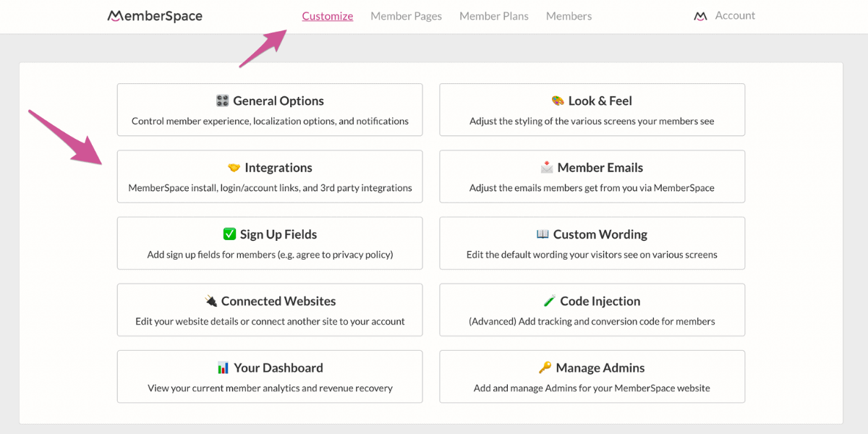The width and height of the screenshot is (868, 434).
Task: Click the open book icon beside Custom Wording
Action: (542, 234)
